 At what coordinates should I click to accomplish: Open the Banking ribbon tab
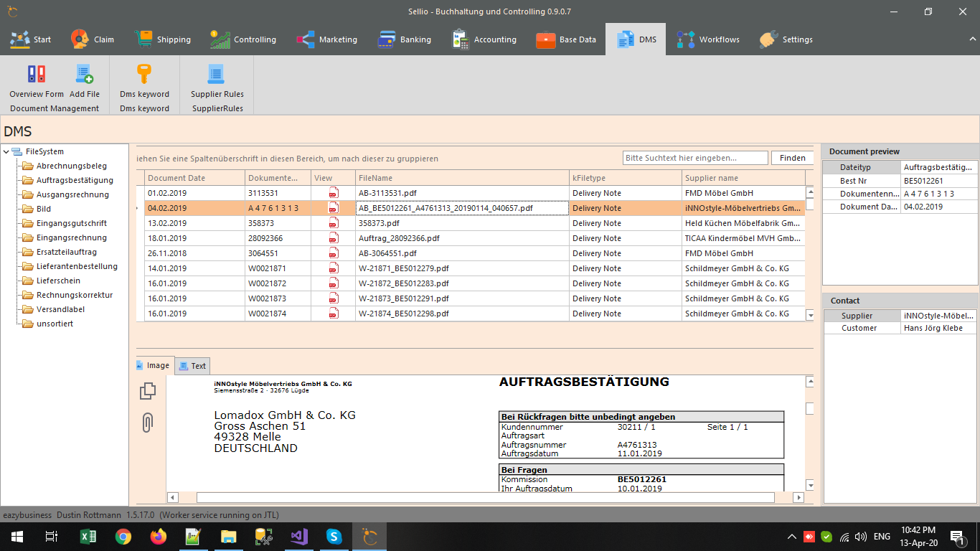405,39
